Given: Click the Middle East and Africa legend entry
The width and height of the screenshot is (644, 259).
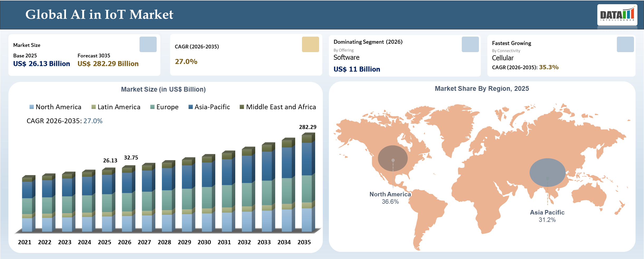Looking at the screenshot, I should [278, 107].
